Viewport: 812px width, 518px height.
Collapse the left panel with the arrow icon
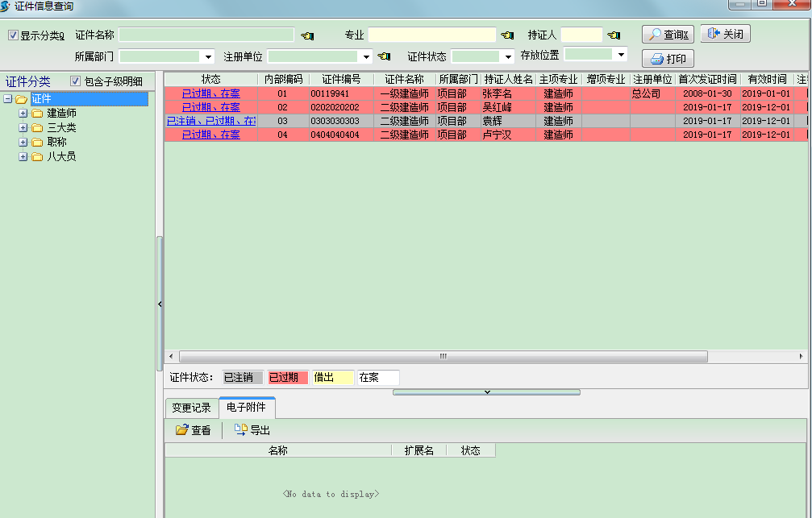point(160,304)
